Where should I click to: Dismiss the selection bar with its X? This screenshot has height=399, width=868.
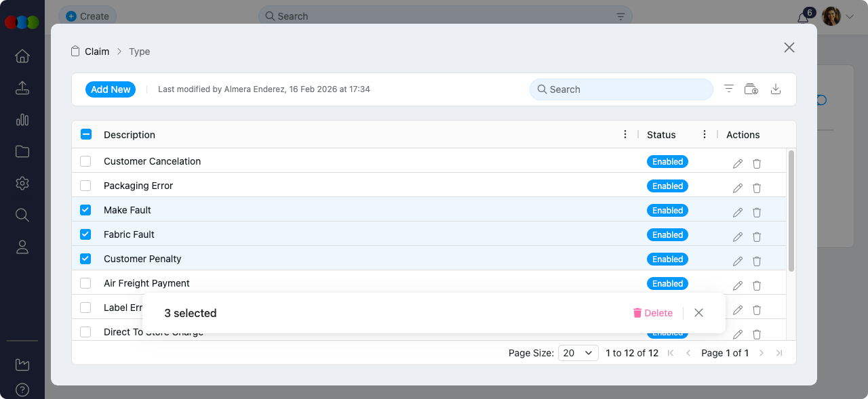pos(698,312)
